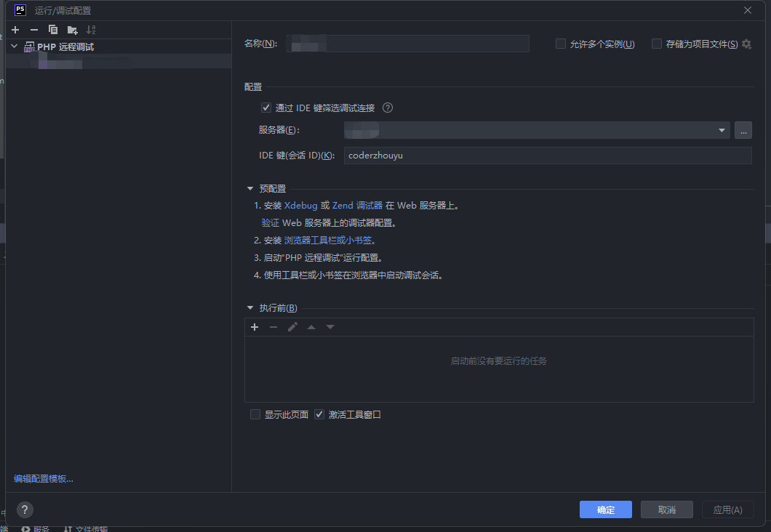The height and width of the screenshot is (532, 771).
Task: Show help for IDE key filter option
Action: 388,108
